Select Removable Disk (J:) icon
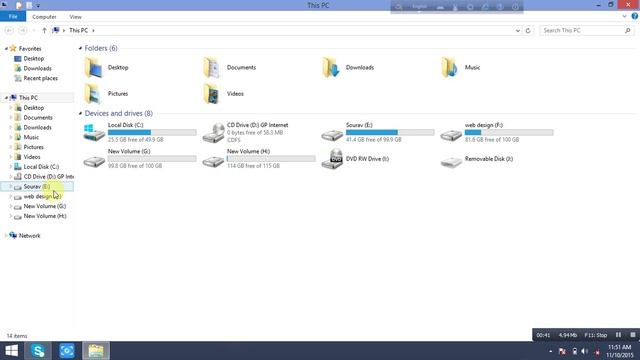This screenshot has height=360, width=640. tap(451, 162)
